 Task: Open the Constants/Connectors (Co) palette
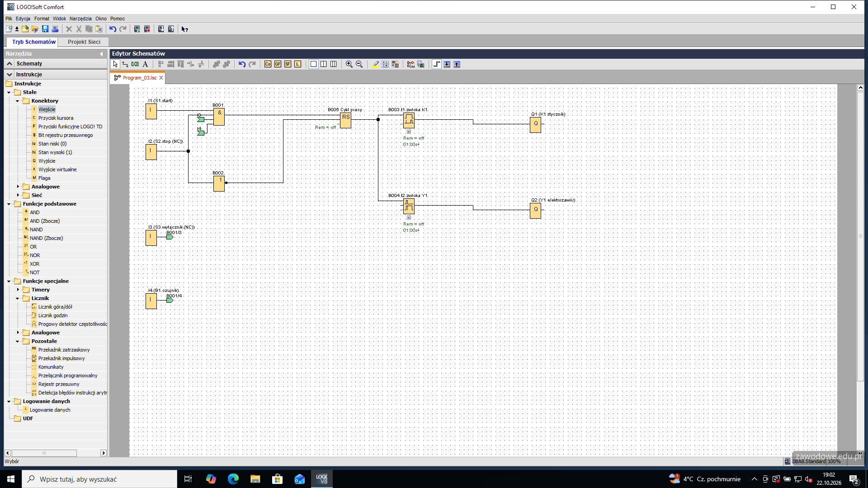click(x=268, y=64)
